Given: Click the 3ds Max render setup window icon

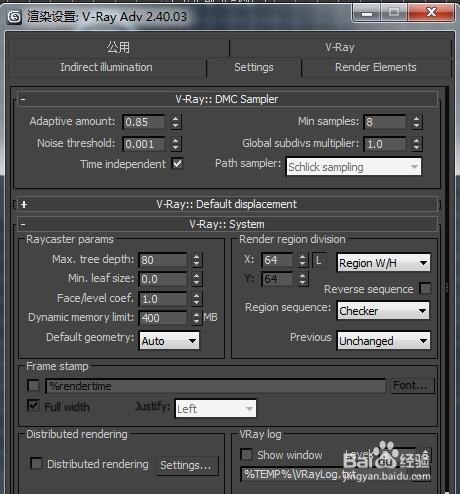Looking at the screenshot, I should tap(14, 17).
